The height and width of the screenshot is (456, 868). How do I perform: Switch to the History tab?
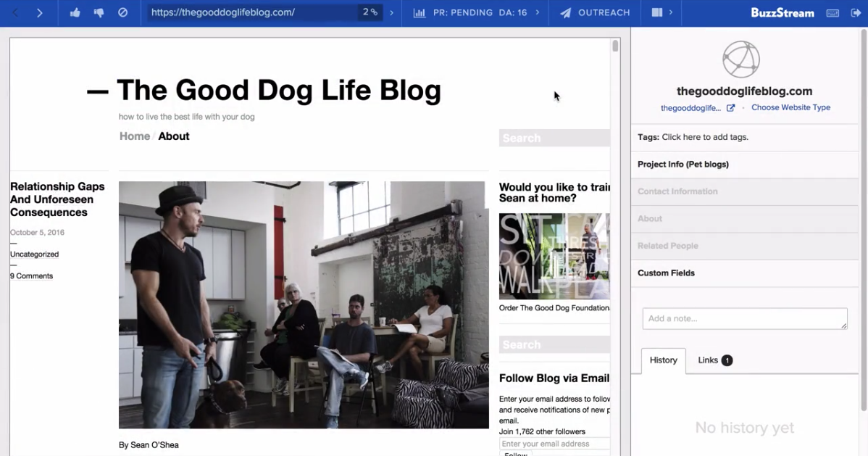[663, 360]
